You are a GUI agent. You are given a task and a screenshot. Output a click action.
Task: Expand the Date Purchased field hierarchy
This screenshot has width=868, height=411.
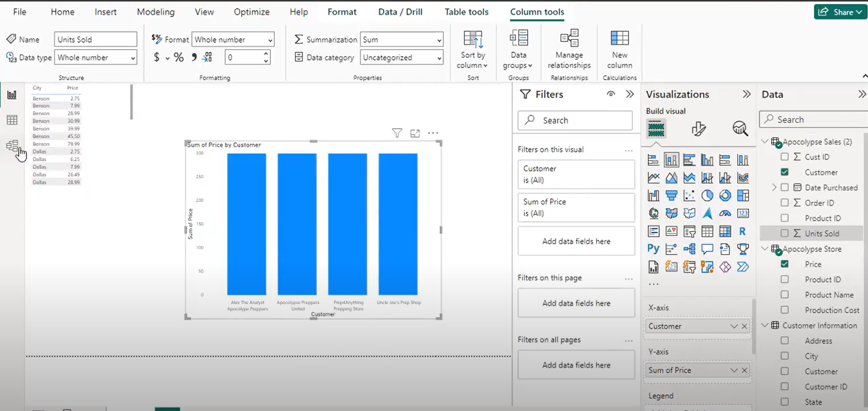[774, 187]
